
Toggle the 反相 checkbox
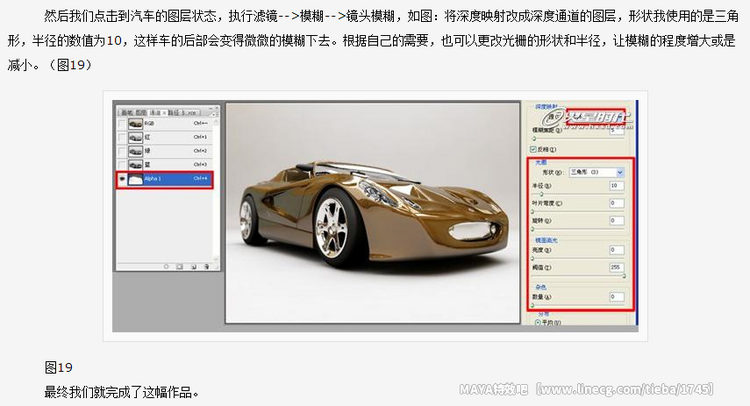tap(533, 150)
